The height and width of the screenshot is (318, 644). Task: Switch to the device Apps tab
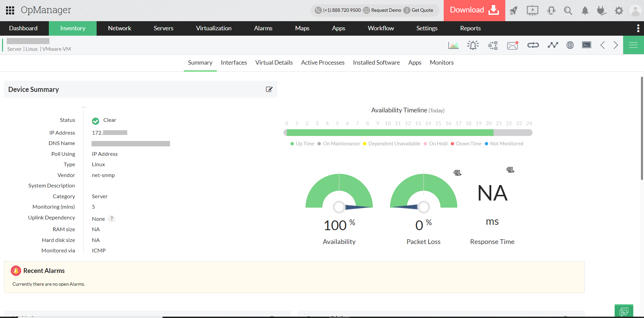[x=415, y=63]
